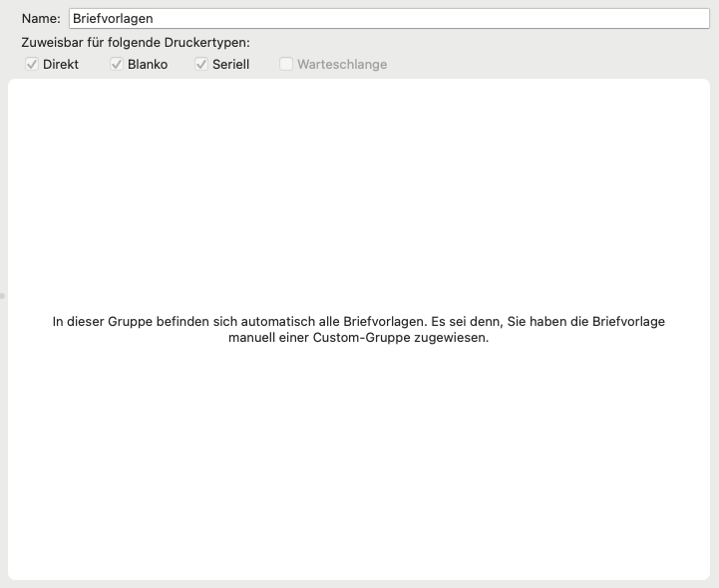Click the info text about Briefvorlagen group
The height and width of the screenshot is (588, 719).
359,329
